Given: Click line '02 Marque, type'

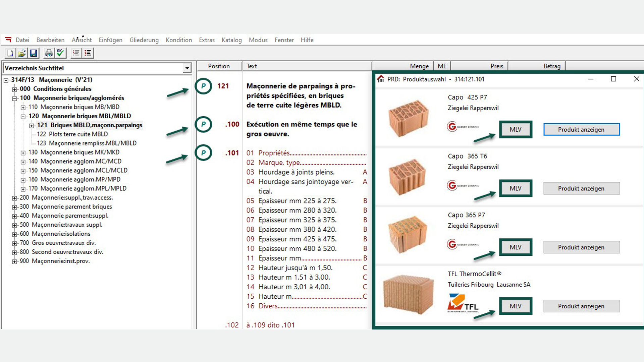Looking at the screenshot, I should pos(306,163).
